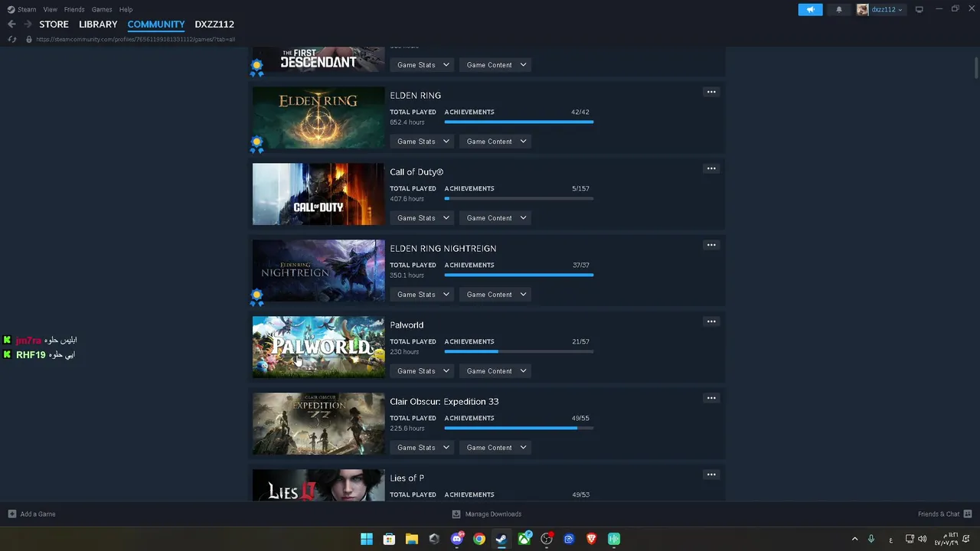Open the Help menu
980x551 pixels.
[126, 9]
